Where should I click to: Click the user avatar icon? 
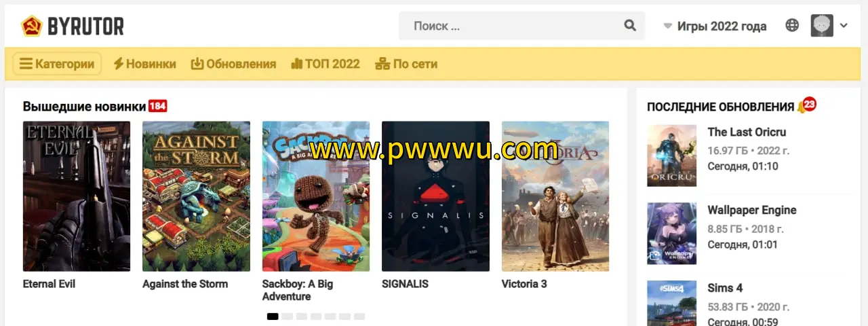[822, 26]
